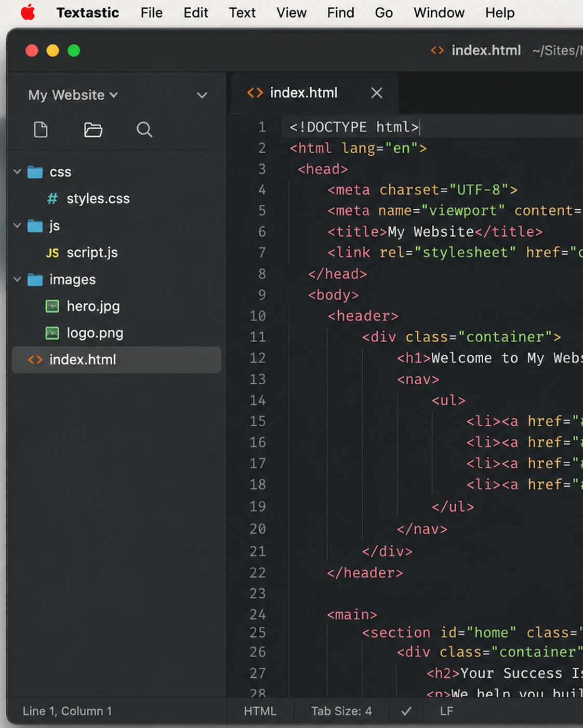Open the Textastic application menu
Image resolution: width=583 pixels, height=728 pixels.
pyautogui.click(x=88, y=12)
